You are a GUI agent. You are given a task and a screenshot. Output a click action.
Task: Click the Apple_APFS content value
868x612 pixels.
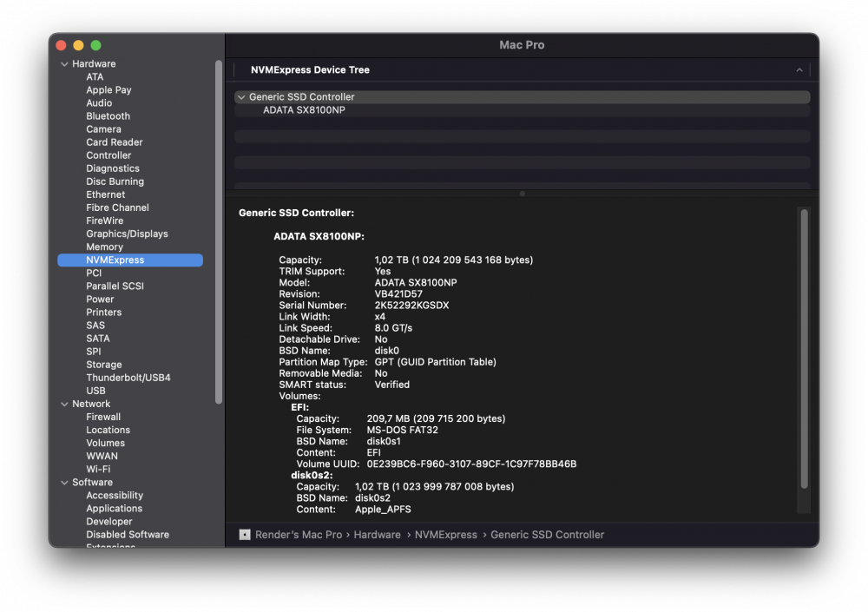pos(383,510)
